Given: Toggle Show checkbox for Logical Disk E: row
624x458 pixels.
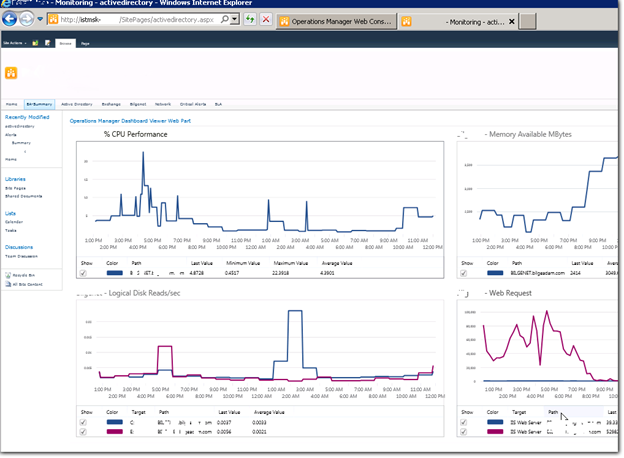Looking at the screenshot, I should pos(83,432).
